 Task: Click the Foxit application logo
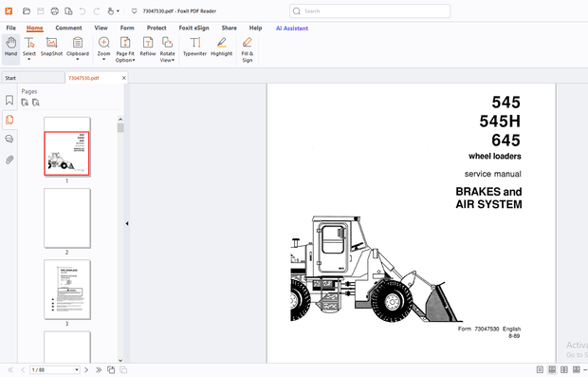point(9,10)
